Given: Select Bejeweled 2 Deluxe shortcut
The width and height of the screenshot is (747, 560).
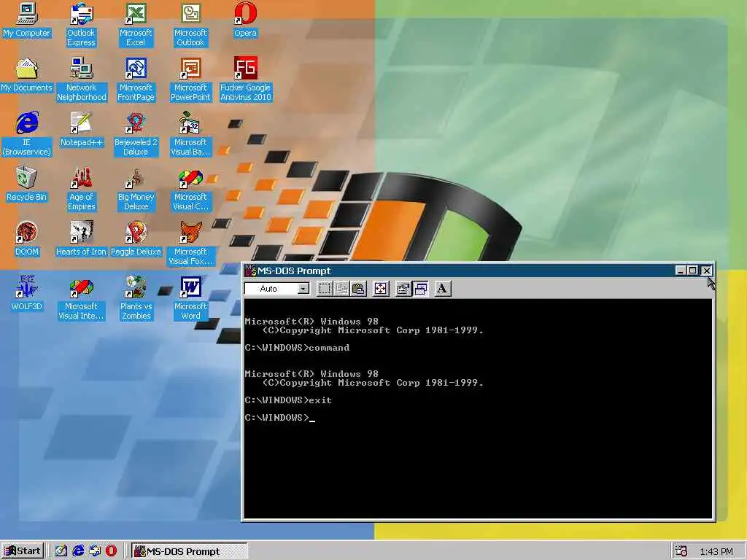Looking at the screenshot, I should [136, 134].
